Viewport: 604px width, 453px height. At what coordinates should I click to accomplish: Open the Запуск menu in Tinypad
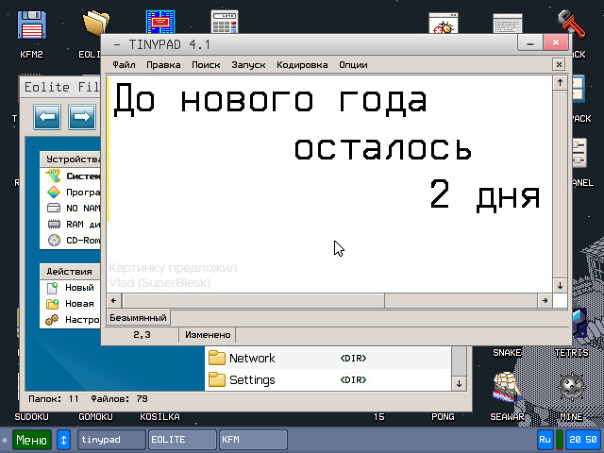tap(248, 65)
